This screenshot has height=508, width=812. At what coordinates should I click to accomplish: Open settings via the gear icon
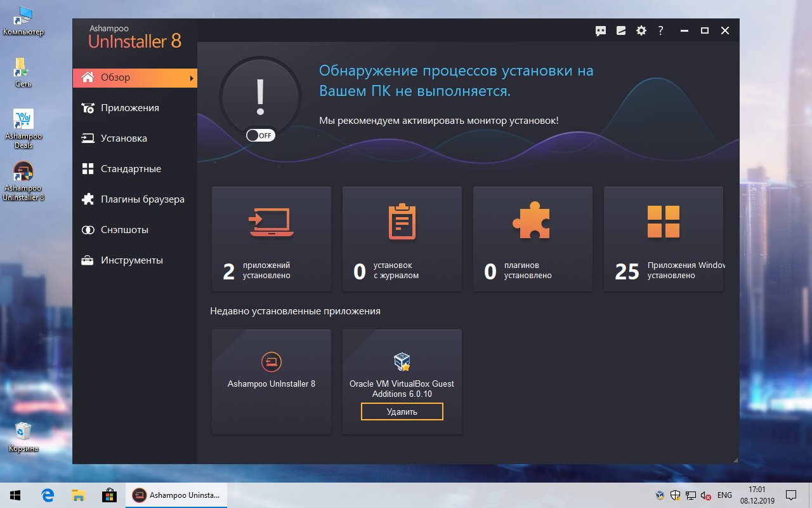(641, 30)
